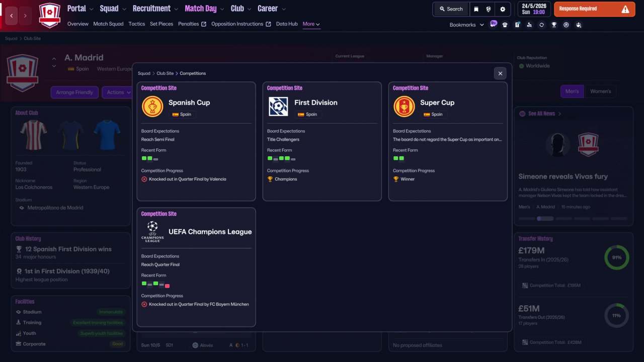644x362 pixels.
Task: Click the club badge in the news panel
Action: [588, 145]
